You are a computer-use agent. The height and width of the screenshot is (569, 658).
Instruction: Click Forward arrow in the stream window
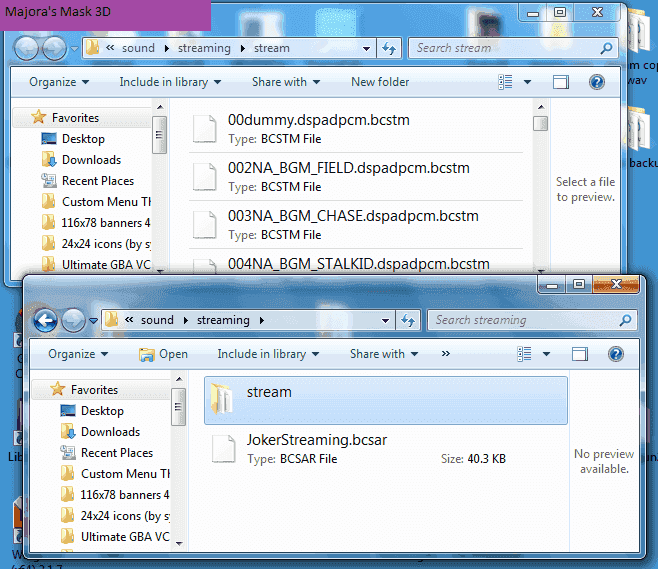[55, 49]
